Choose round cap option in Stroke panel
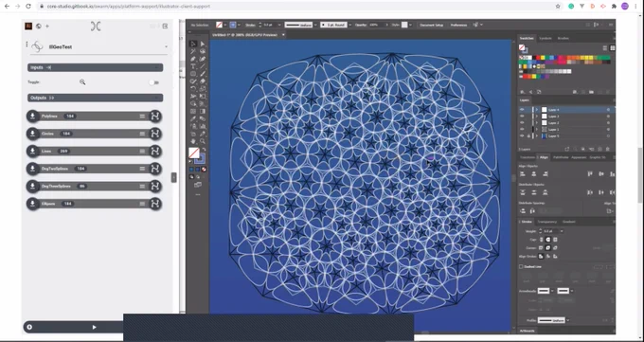The height and width of the screenshot is (342, 644). click(548, 240)
